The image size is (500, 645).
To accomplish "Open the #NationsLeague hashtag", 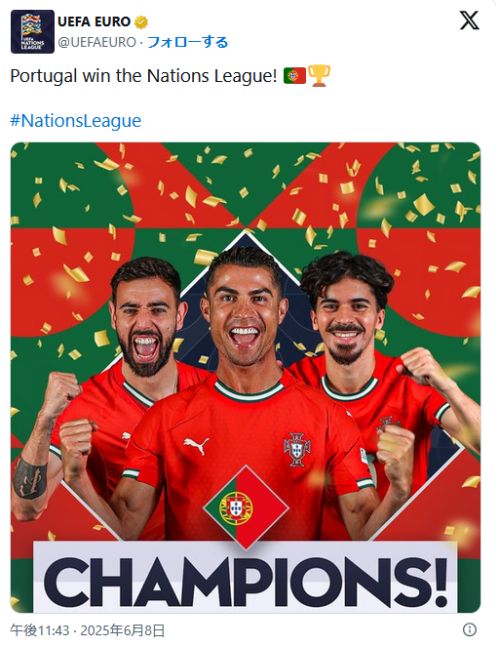I will click(x=76, y=121).
